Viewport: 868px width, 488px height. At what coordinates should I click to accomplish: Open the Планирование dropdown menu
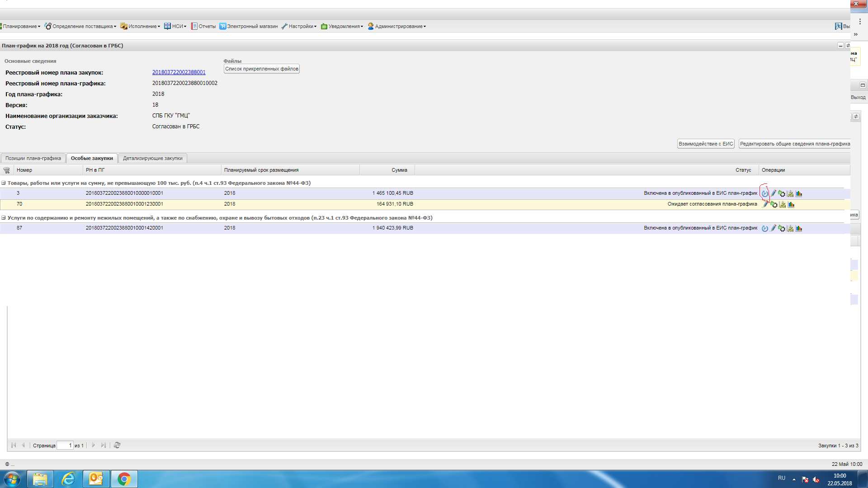(x=20, y=26)
